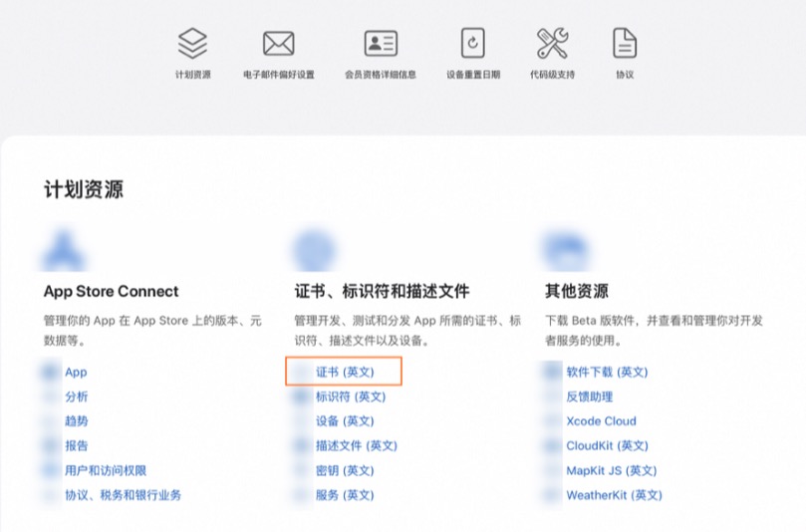Viewport: 806px width, 532px height.
Task: Open the 协议、税务和银行业务 link
Action: click(x=123, y=495)
